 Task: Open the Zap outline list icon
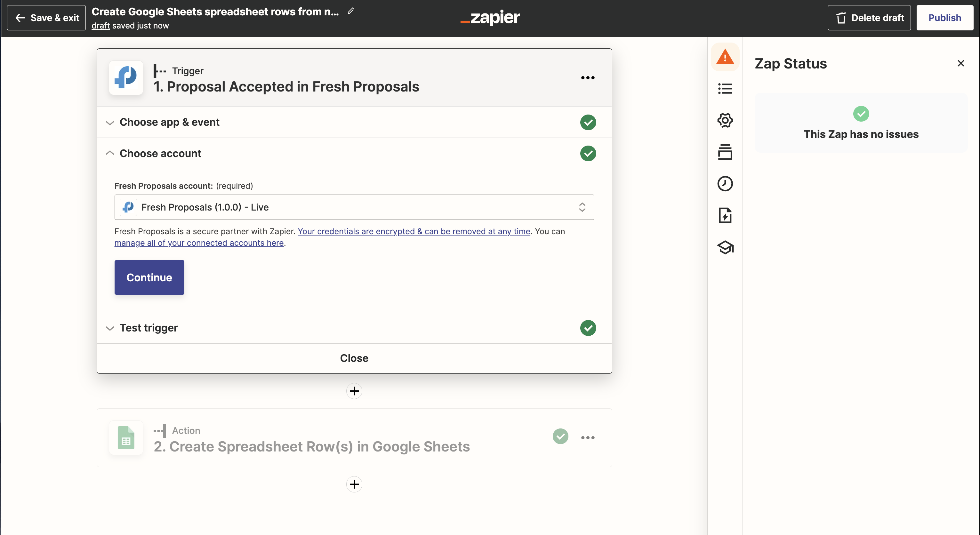coord(725,89)
